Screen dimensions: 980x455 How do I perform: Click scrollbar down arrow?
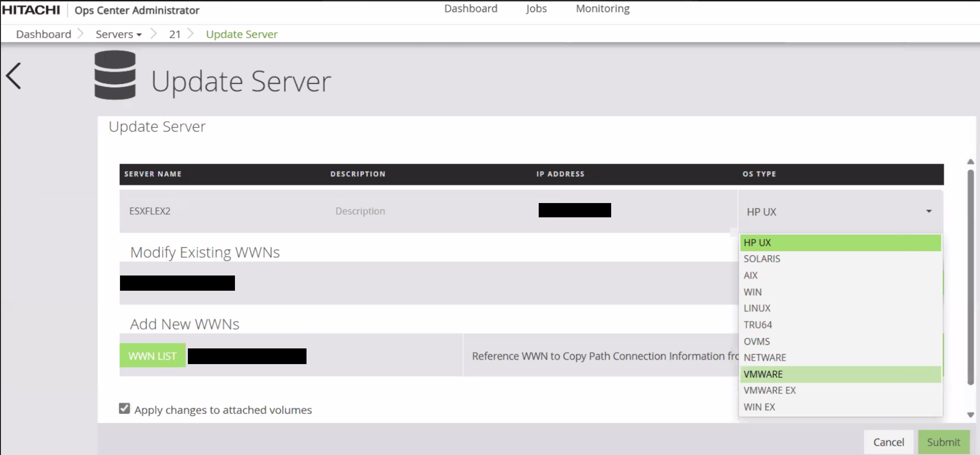click(970, 414)
